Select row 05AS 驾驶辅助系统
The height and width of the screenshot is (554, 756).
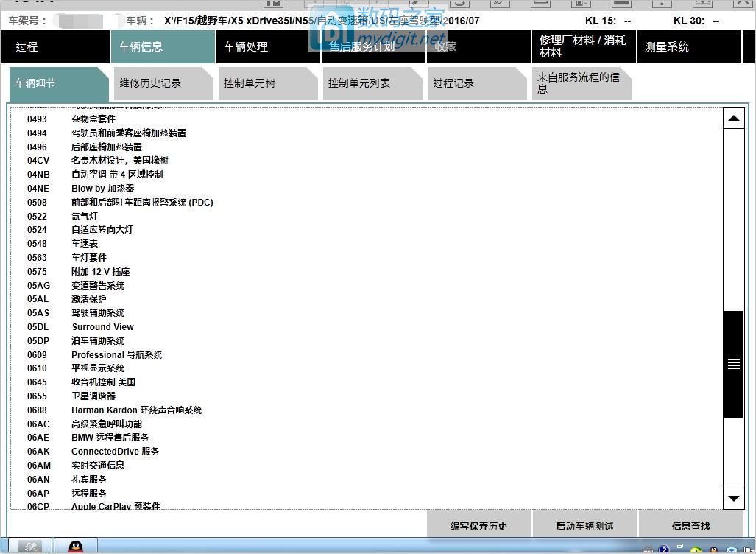(76, 312)
